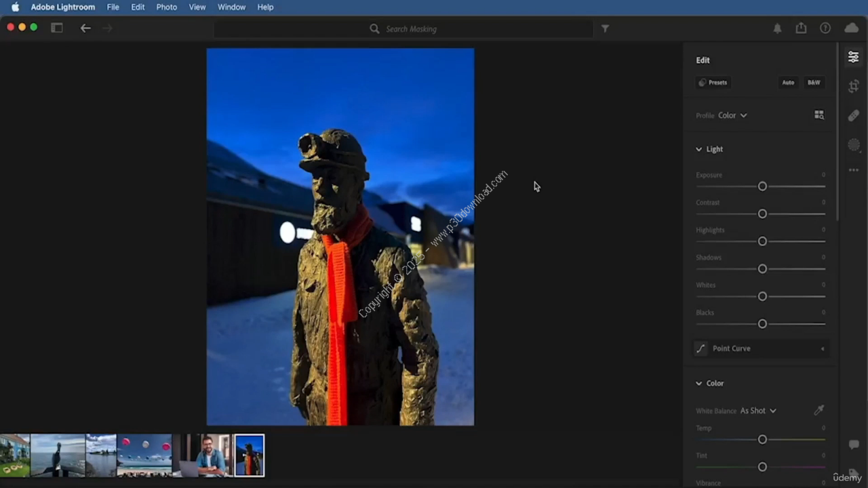Browse profiles with grid icon
The width and height of the screenshot is (868, 488).
coord(818,115)
